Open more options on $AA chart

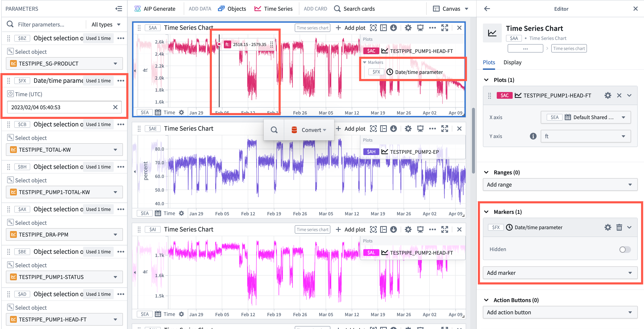point(432,28)
